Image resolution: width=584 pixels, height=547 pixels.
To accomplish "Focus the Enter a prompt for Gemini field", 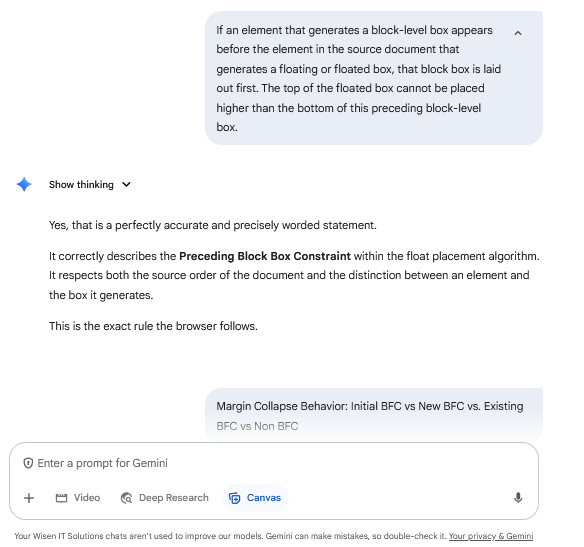I will click(x=274, y=463).
